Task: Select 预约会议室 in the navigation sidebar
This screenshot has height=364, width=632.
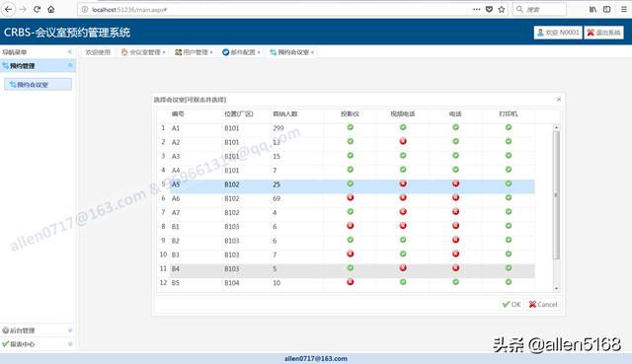Action: [38, 84]
